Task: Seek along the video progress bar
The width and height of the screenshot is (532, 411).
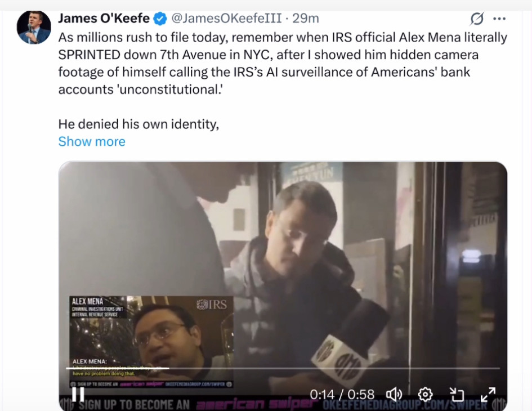Action: [x=283, y=368]
